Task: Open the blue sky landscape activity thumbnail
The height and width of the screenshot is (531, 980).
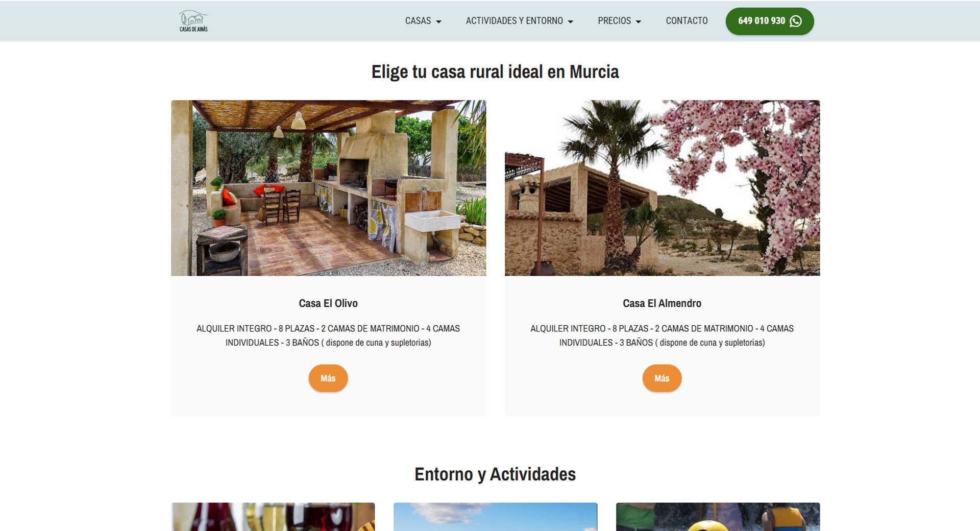Action: pos(495,517)
